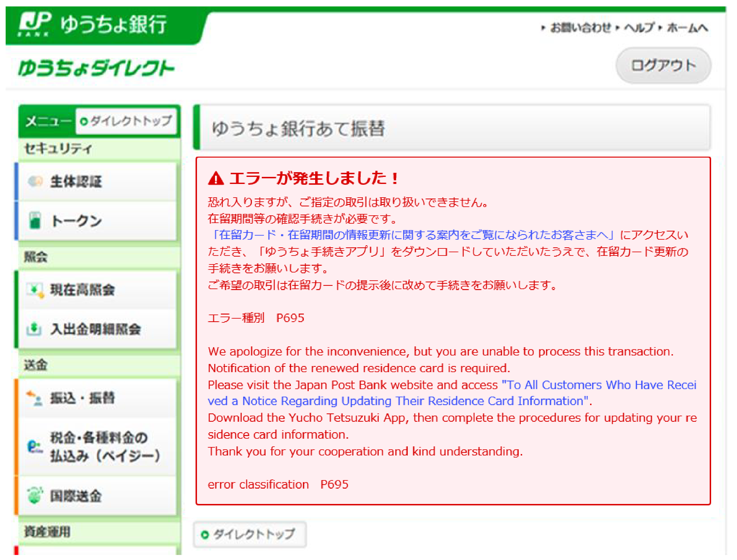
Task: Click the "error classification P695" text
Action: click(278, 485)
